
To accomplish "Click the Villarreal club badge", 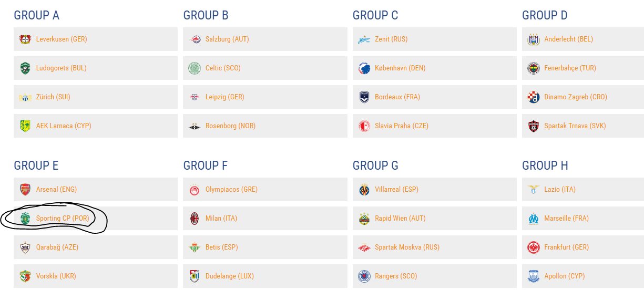I will 364,190.
